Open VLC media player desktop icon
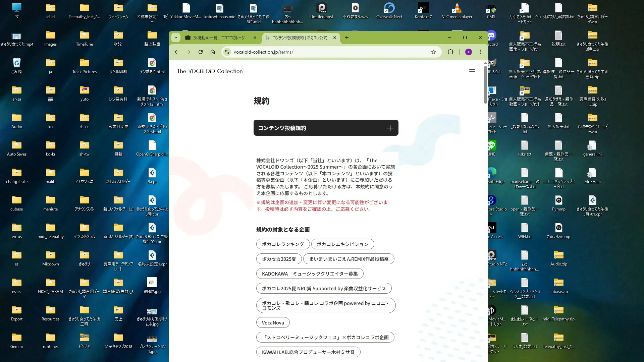 coord(457,10)
